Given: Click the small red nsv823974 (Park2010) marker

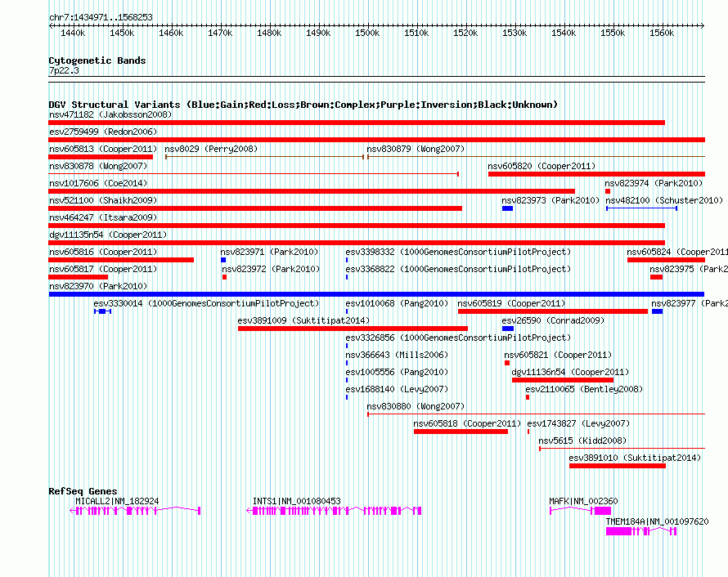Looking at the screenshot, I should (608, 191).
